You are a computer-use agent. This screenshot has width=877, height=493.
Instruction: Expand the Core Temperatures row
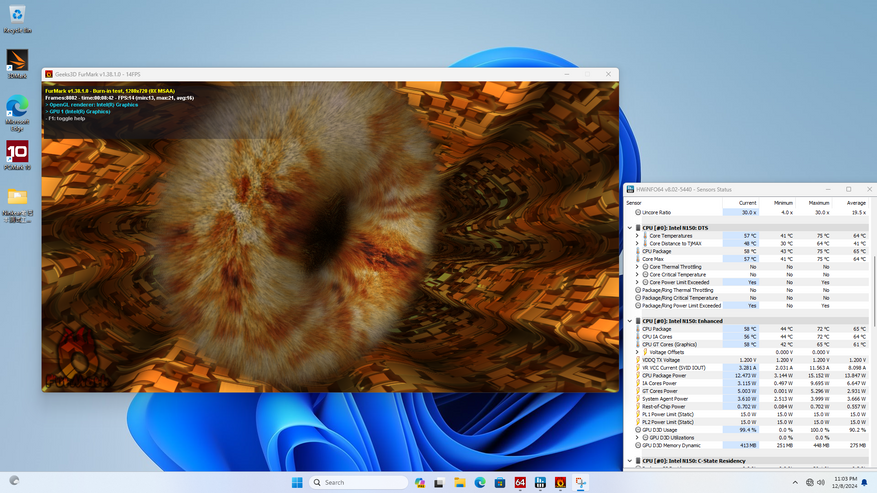tap(637, 235)
